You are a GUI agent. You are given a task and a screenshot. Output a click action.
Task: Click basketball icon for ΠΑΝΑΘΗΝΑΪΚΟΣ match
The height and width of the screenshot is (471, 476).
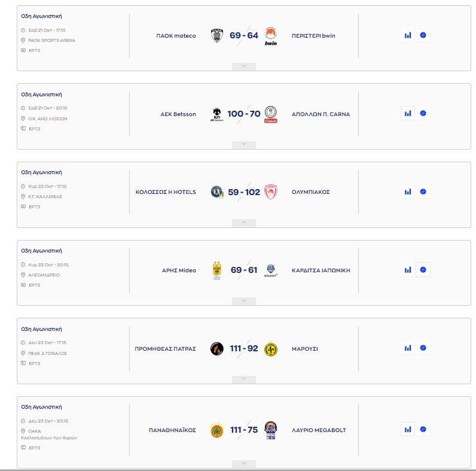tap(423, 429)
